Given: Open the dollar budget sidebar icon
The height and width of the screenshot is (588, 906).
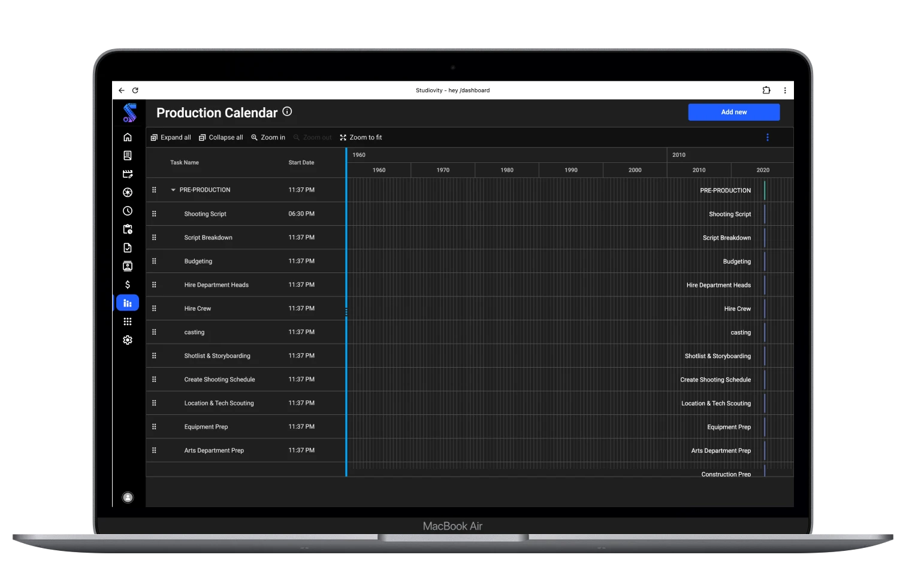Looking at the screenshot, I should [128, 284].
